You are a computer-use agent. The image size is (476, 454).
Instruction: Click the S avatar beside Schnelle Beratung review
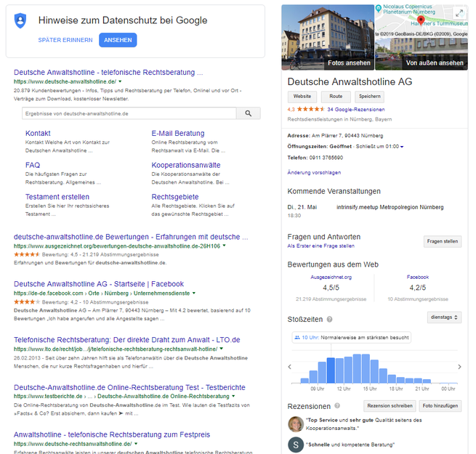[x=296, y=445]
